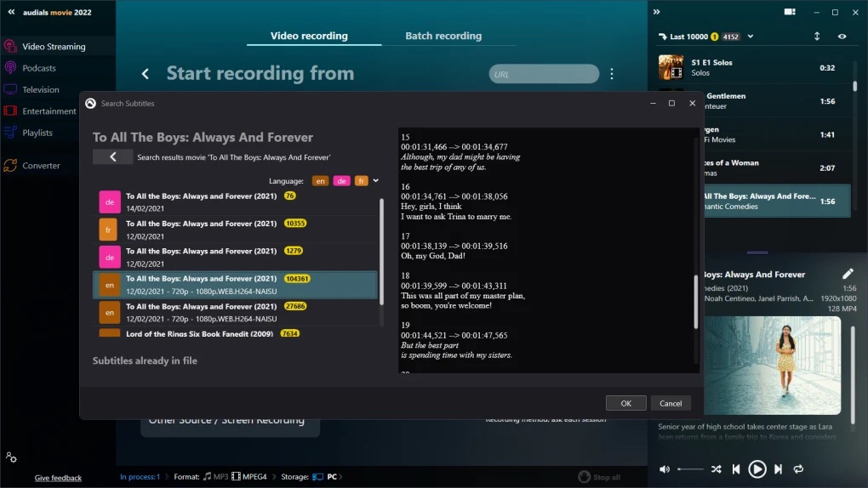Open In process:1 status

click(x=140, y=477)
